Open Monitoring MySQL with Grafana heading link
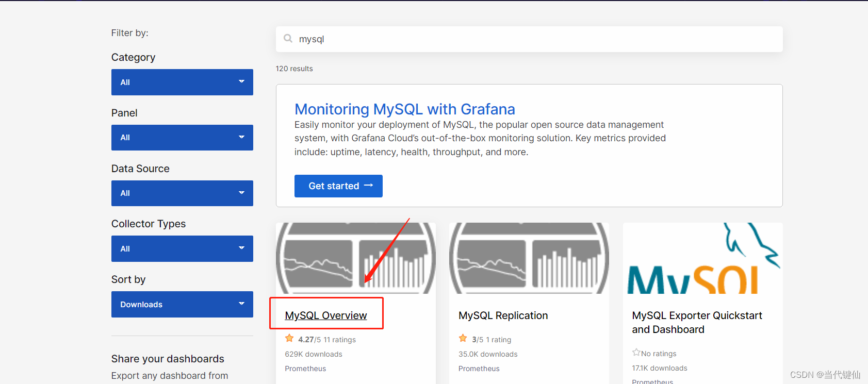Screen dimensions: 868x384 pyautogui.click(x=405, y=109)
